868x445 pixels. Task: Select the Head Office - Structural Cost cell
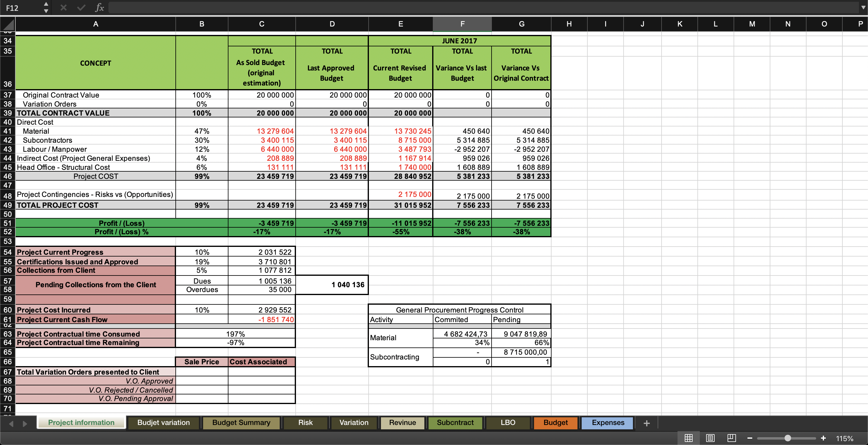(x=96, y=167)
